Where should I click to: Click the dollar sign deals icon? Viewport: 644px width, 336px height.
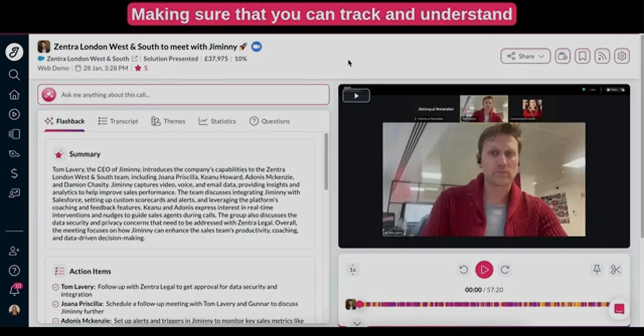[14, 173]
